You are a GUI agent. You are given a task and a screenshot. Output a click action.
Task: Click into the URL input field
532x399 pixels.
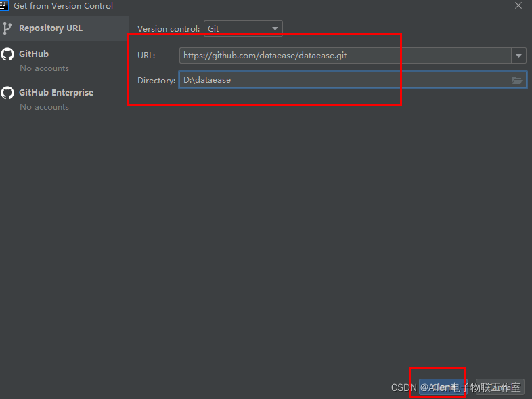click(x=345, y=56)
